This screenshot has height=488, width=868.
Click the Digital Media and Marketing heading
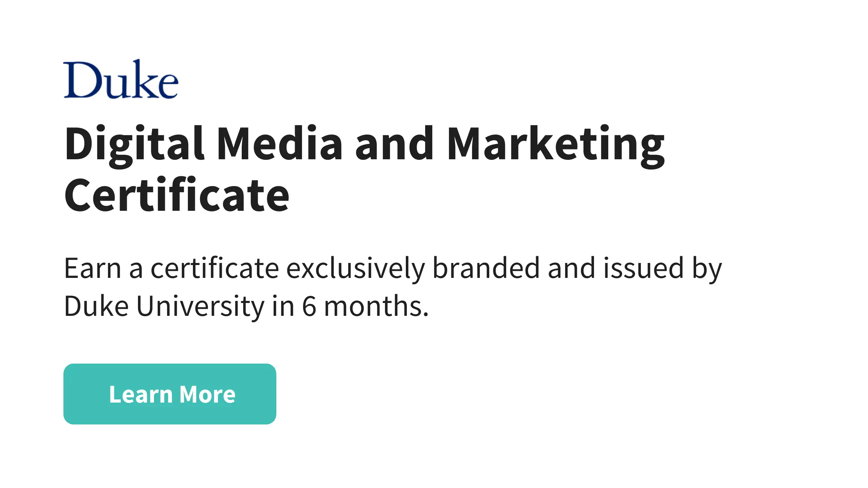coord(364,144)
